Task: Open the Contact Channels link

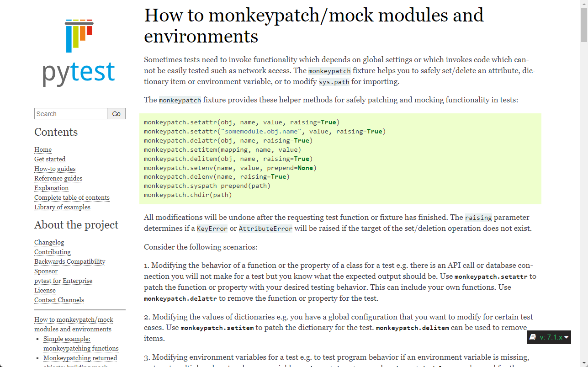Action: pyautogui.click(x=59, y=300)
